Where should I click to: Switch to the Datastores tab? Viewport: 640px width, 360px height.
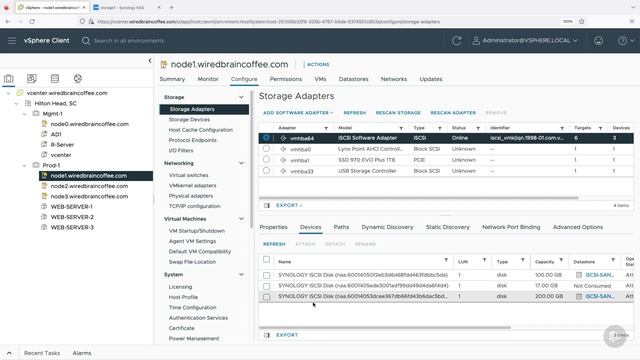point(353,79)
